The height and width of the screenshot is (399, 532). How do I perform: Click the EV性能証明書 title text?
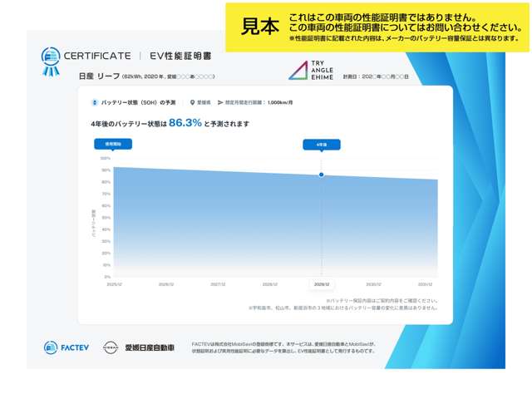pos(180,56)
